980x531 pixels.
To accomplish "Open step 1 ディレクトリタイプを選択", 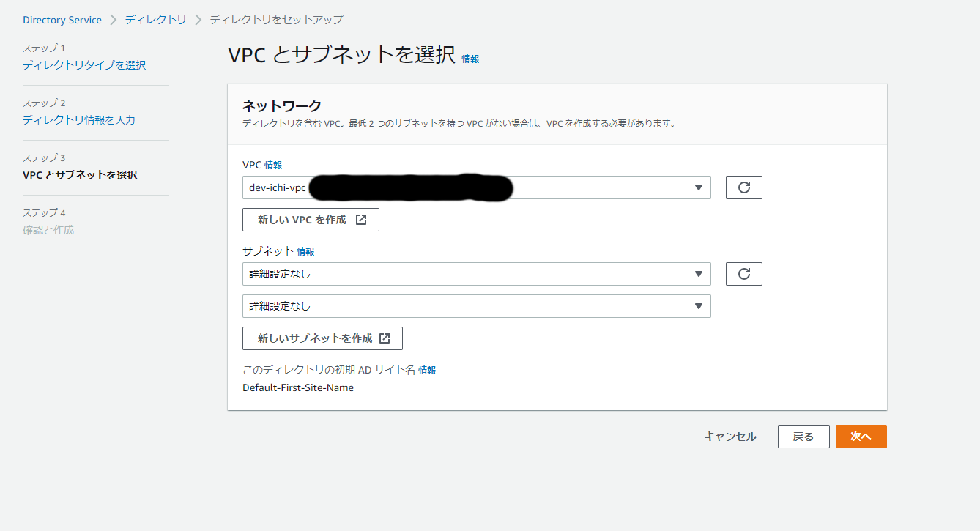I will pos(84,65).
